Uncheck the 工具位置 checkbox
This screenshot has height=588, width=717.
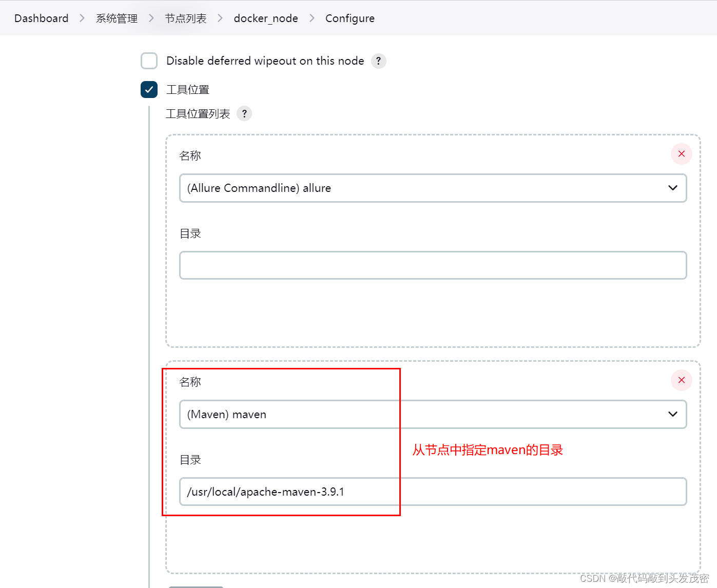click(x=149, y=89)
